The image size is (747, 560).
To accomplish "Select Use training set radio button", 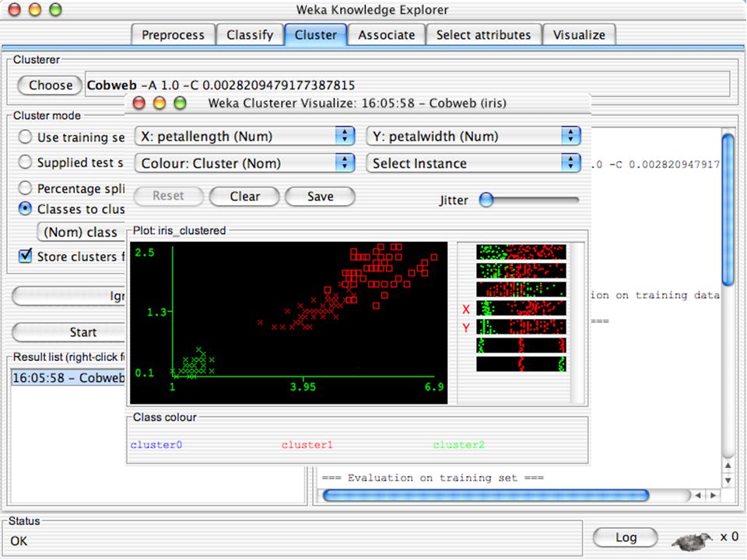I will [x=25, y=137].
